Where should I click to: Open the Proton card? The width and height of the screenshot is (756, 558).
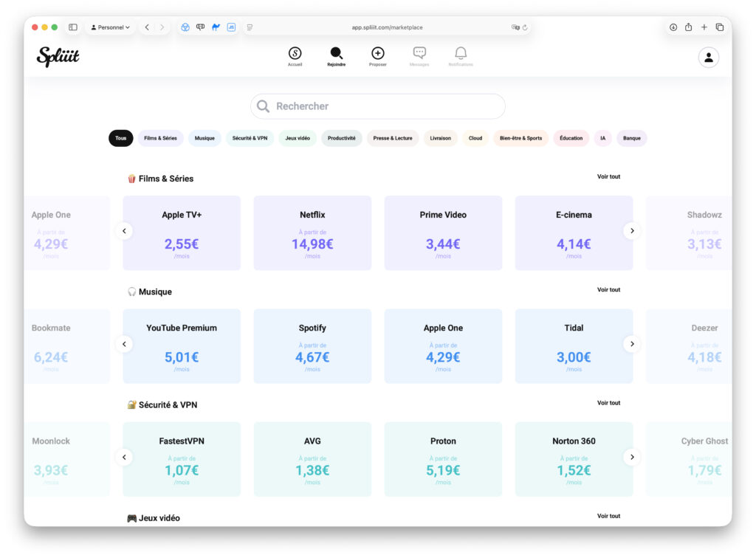tap(443, 460)
